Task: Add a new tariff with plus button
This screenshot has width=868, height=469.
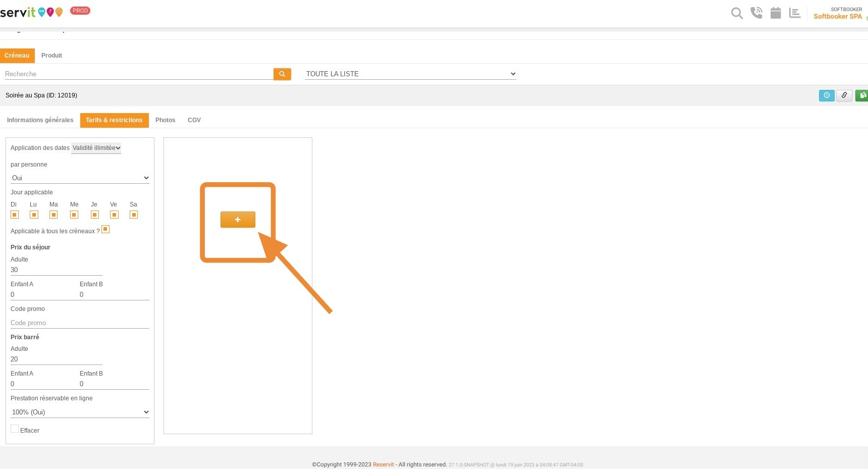Action: (238, 220)
